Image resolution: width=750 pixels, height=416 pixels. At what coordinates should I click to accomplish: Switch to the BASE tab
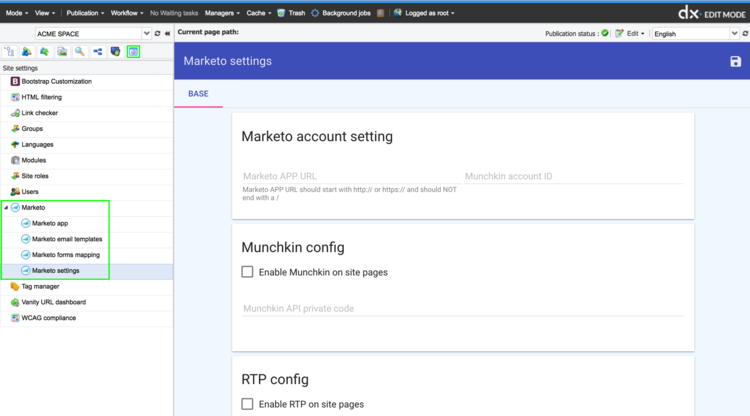pyautogui.click(x=198, y=94)
